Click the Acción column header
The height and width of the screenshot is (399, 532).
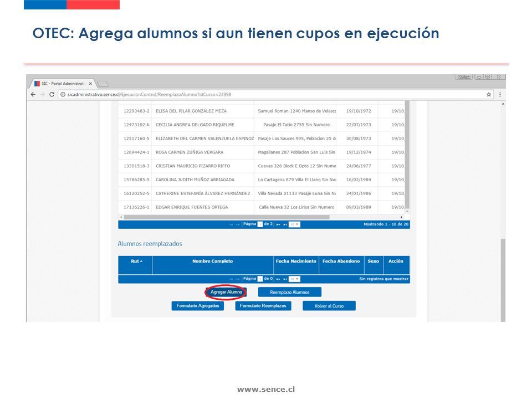click(x=396, y=265)
